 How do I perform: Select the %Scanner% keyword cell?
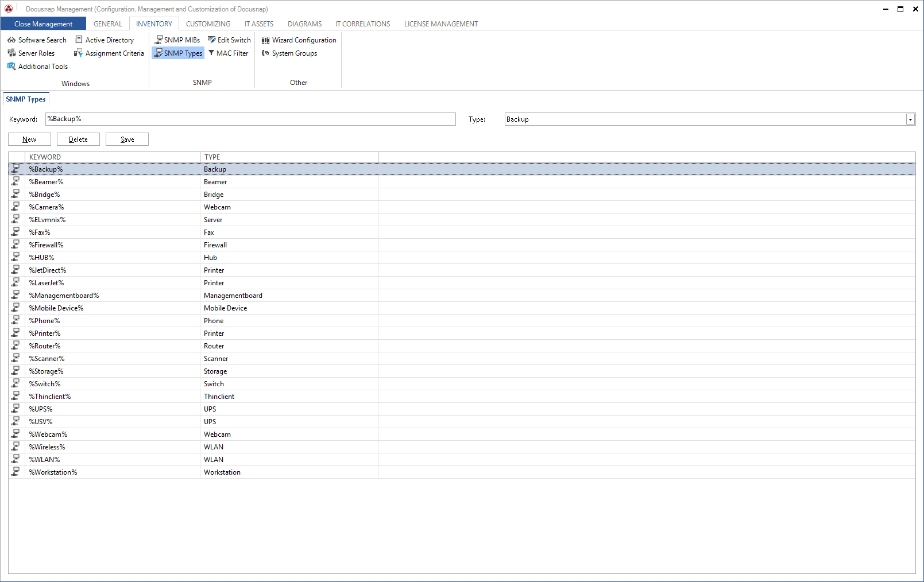coord(113,358)
